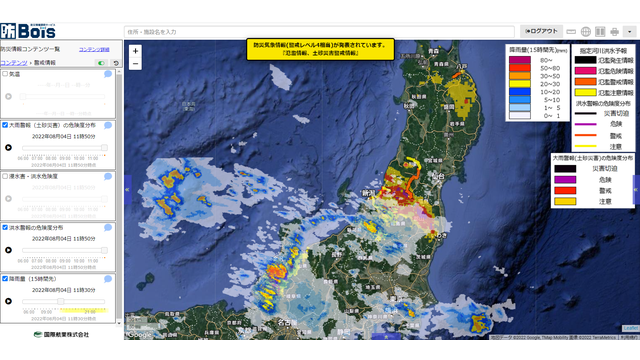This screenshot has width=640, height=360.
Task: Play the 浸水害・洪水危険度 timeline animation
Action: [x=8, y=198]
